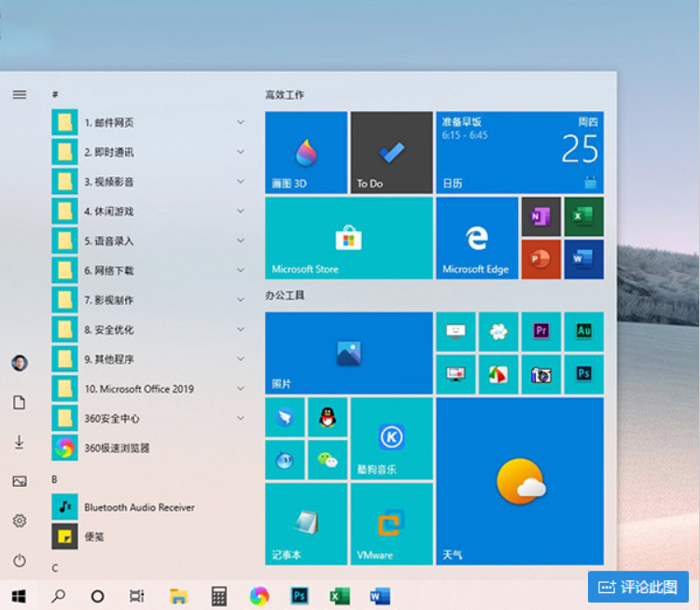The width and height of the screenshot is (700, 610).
Task: Open the Notepad (记事本) tile
Action: tap(306, 524)
